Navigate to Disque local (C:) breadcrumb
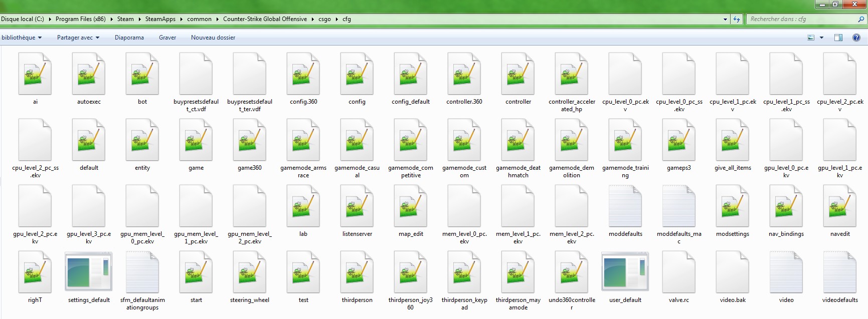The height and width of the screenshot is (319, 868). (23, 19)
